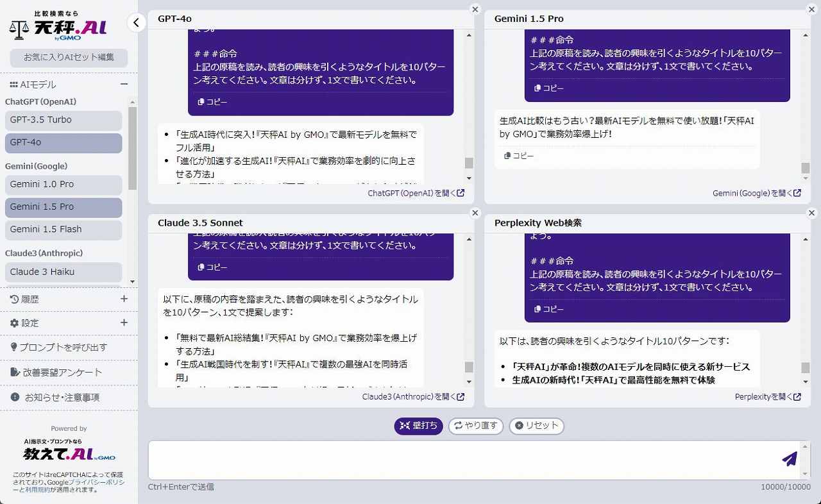Close the GPT-4o panel
Image resolution: width=821 pixels, height=504 pixels.
coord(475,9)
